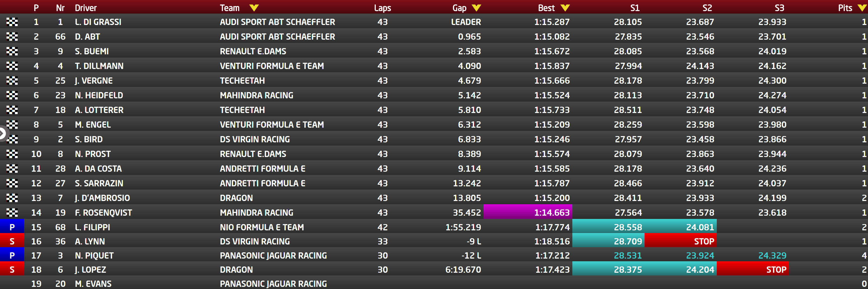Click sector three time 24.329
868x289 pixels.
[772, 255]
